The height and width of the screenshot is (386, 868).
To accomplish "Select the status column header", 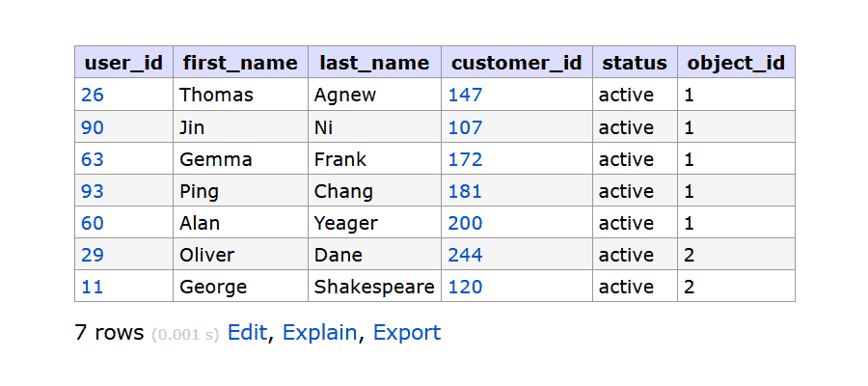I will point(635,62).
